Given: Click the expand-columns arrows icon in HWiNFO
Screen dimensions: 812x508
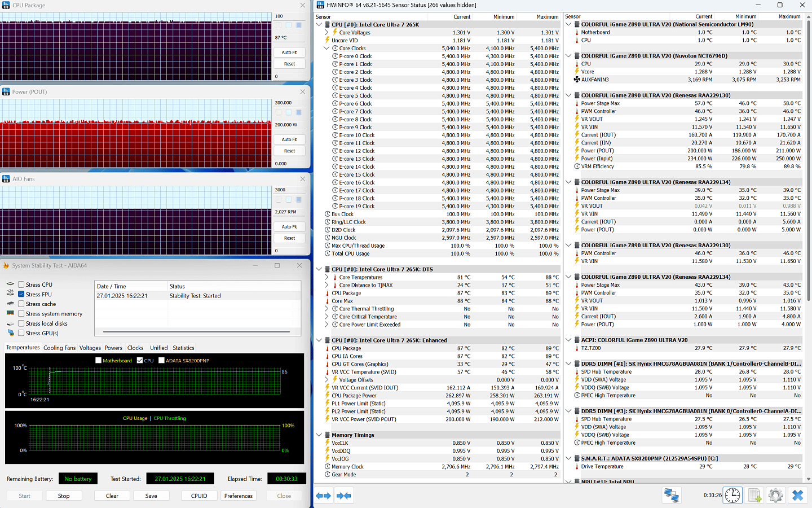Looking at the screenshot, I should click(x=323, y=496).
